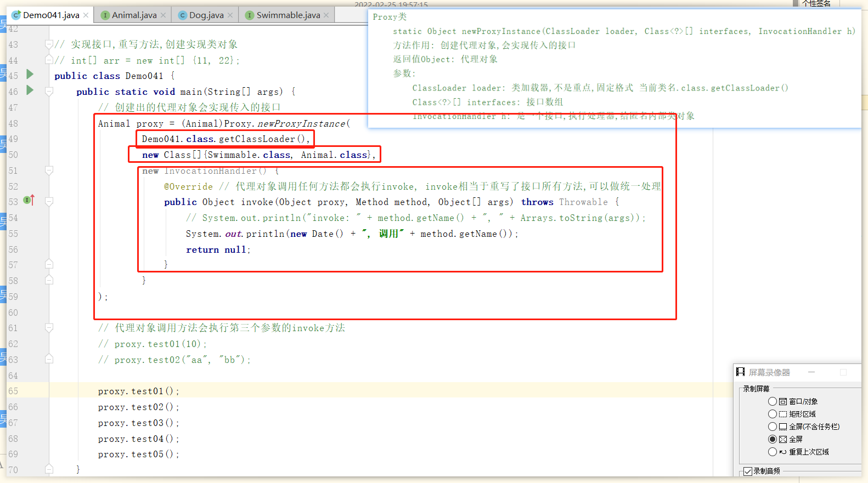The height and width of the screenshot is (483, 868).
Task: Click the class icon on Dog.java tab
Action: pyautogui.click(x=183, y=15)
